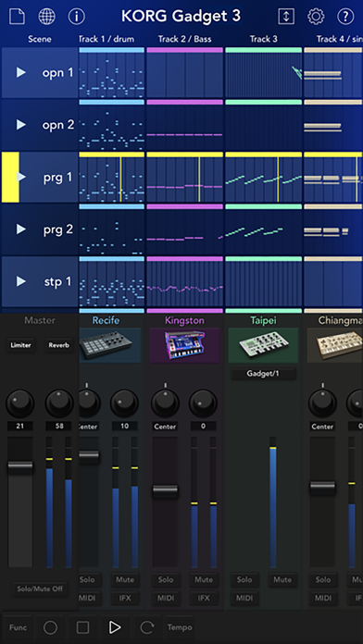Click the Kingston volume fader handle
This screenshot has width=363, height=644.
tap(165, 489)
